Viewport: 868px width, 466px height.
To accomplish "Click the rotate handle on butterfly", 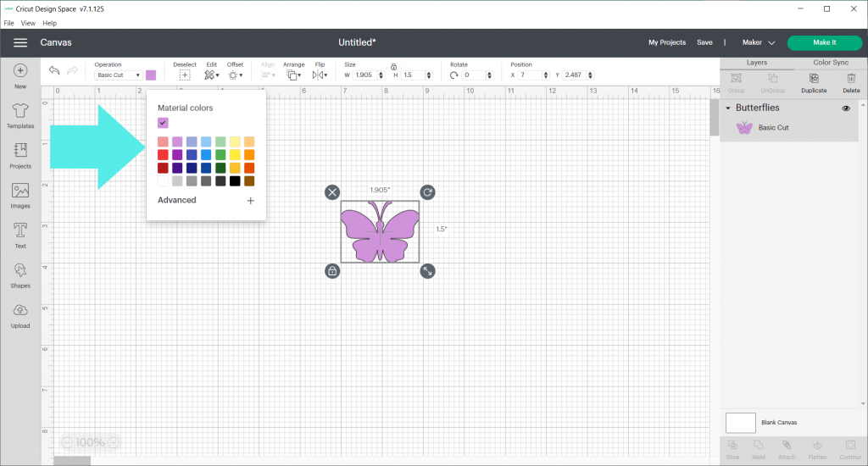I will coord(427,192).
